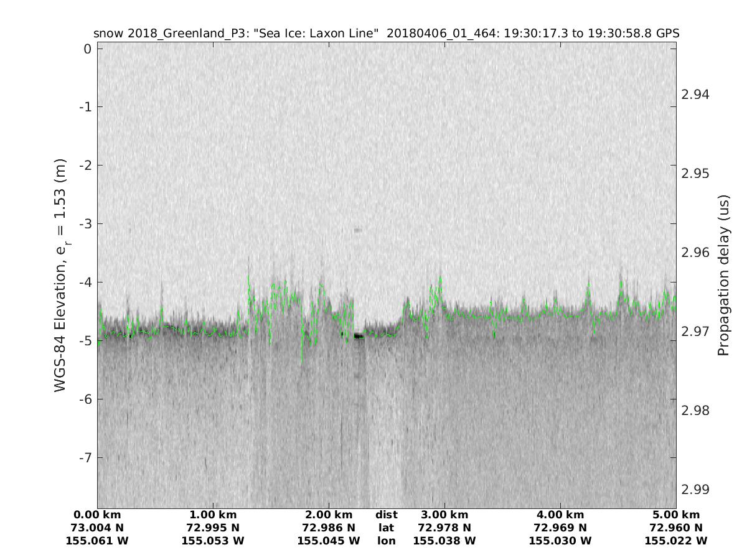Select the -3 elevation tick label
Screen dimensions: 747x560
pyautogui.click(x=85, y=223)
